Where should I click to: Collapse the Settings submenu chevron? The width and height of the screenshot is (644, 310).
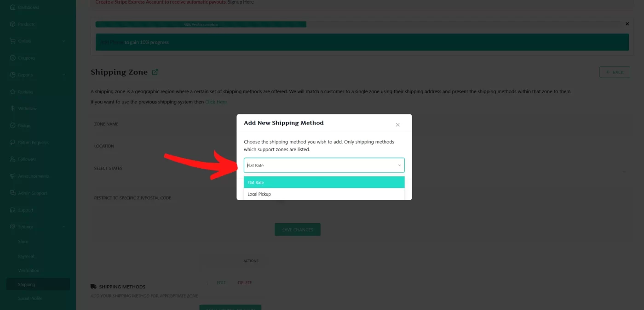[x=63, y=227]
